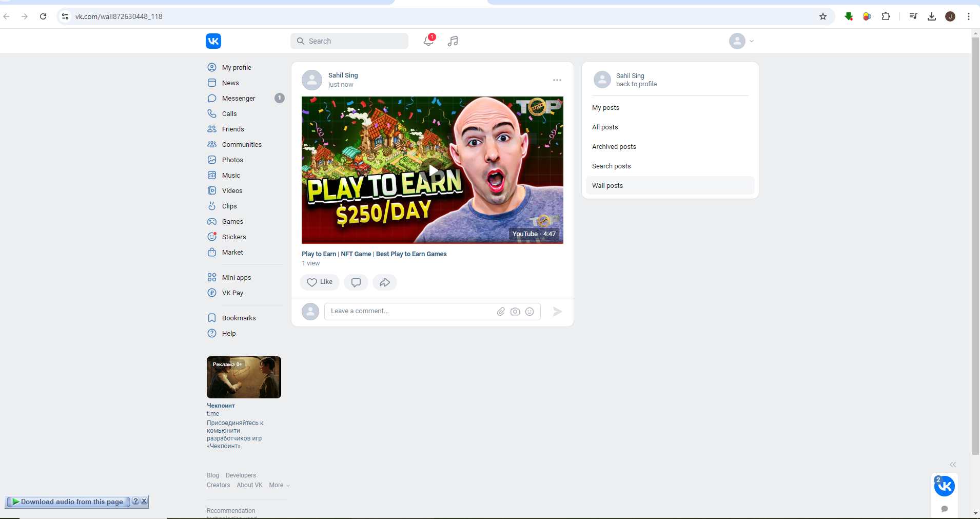This screenshot has height=519, width=980.
Task: Select Wall posts in right panel
Action: pos(670,186)
